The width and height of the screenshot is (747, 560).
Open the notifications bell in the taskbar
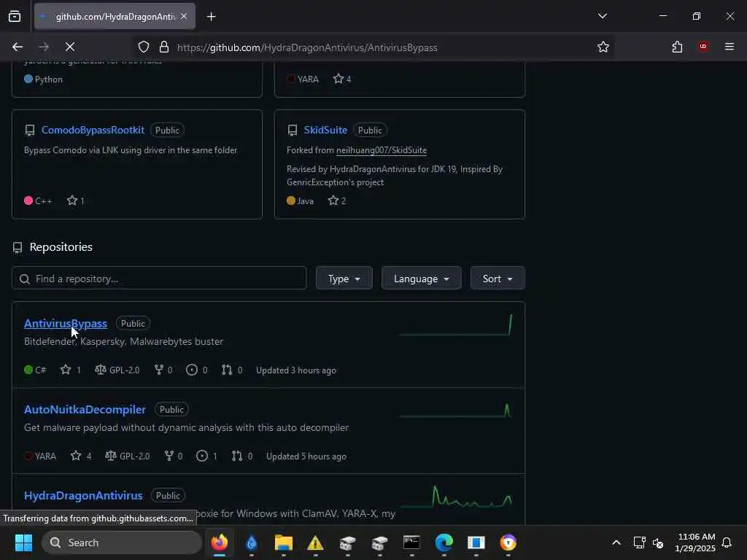point(727,542)
